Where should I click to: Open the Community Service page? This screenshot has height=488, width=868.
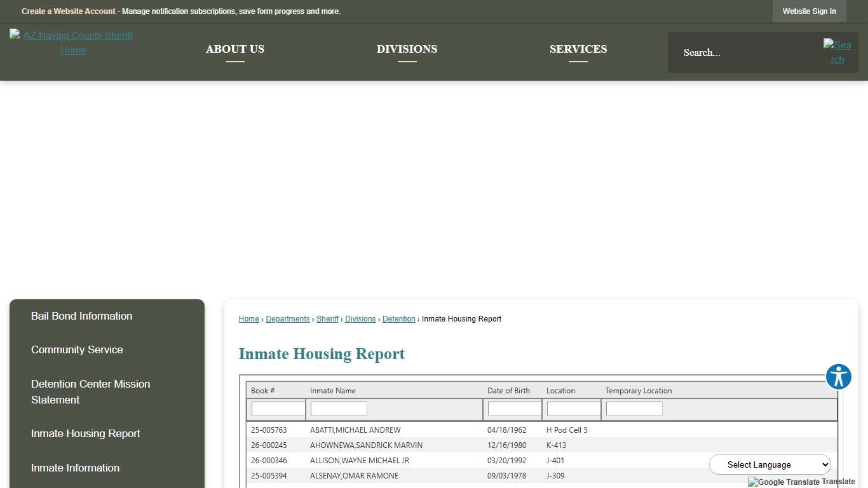point(77,349)
